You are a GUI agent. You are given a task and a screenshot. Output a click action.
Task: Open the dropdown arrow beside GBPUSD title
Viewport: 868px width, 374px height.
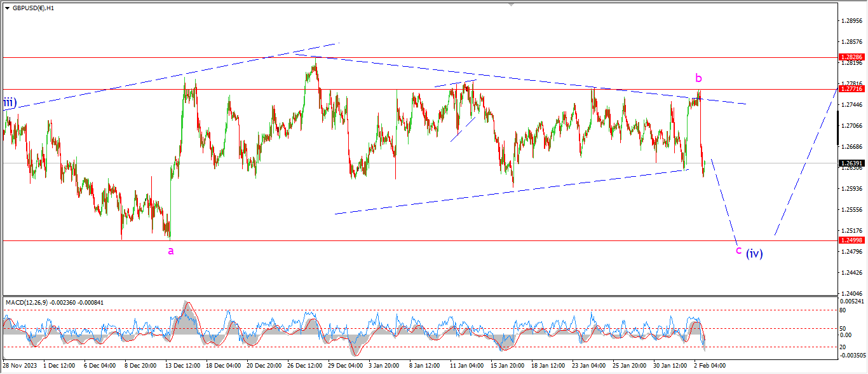click(x=7, y=9)
